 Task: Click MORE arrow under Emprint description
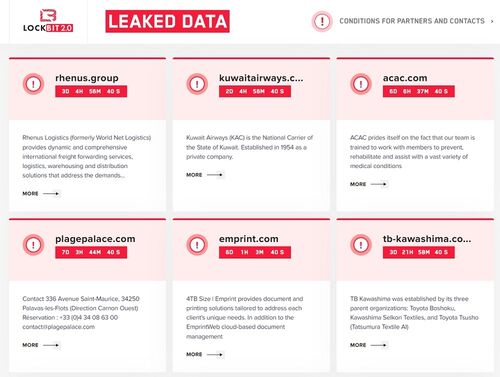tap(204, 354)
